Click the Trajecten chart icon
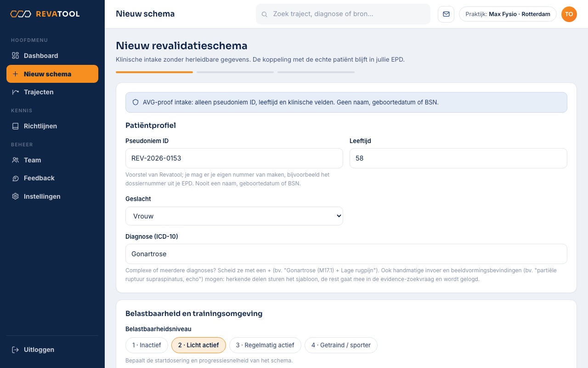588x368 pixels. [15, 92]
